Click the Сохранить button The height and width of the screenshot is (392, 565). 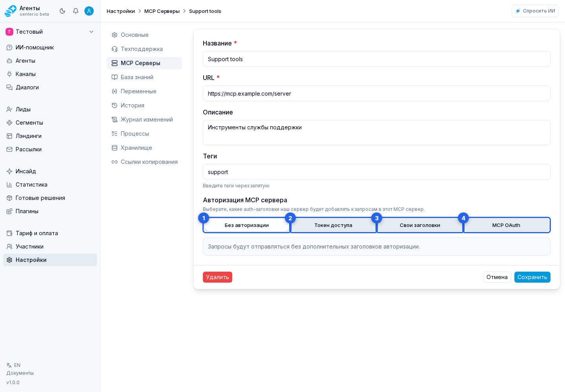[532, 277]
